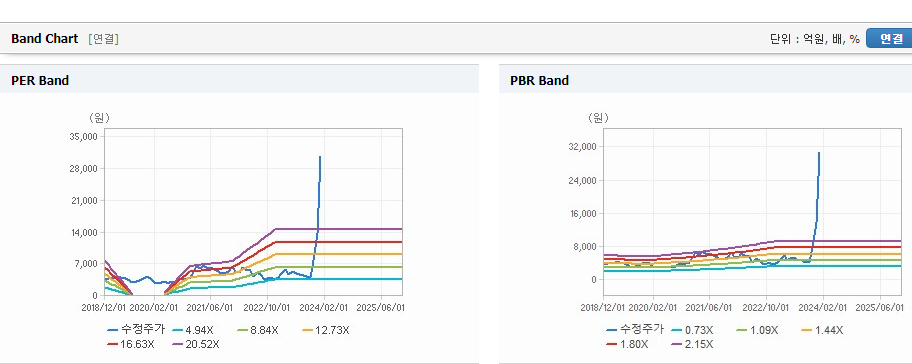
Task: Toggle 1.44X legend entry
Action: pyautogui.click(x=822, y=330)
